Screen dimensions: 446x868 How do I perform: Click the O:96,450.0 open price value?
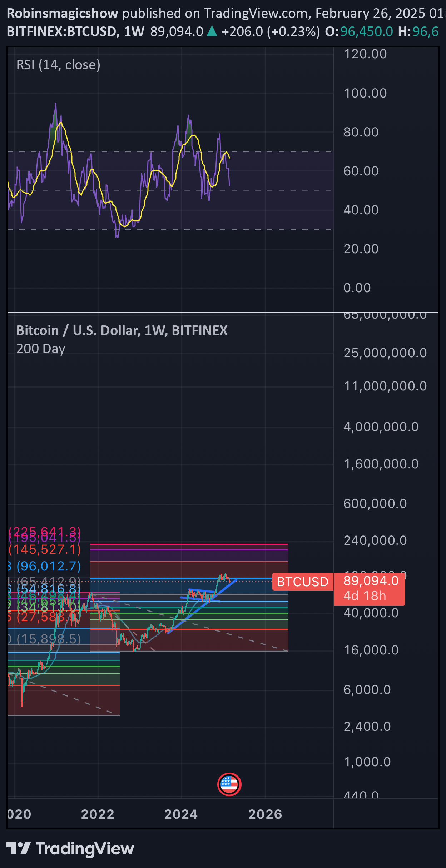pos(359,31)
